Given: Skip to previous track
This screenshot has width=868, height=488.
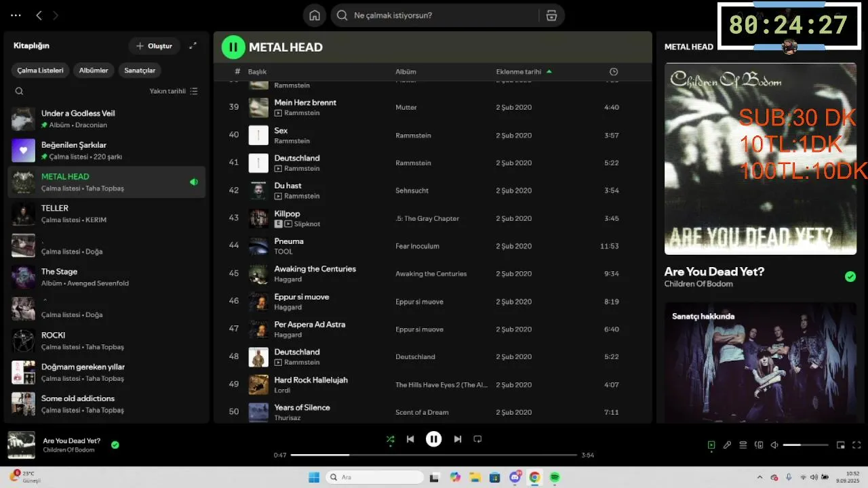Looking at the screenshot, I should coord(410,439).
